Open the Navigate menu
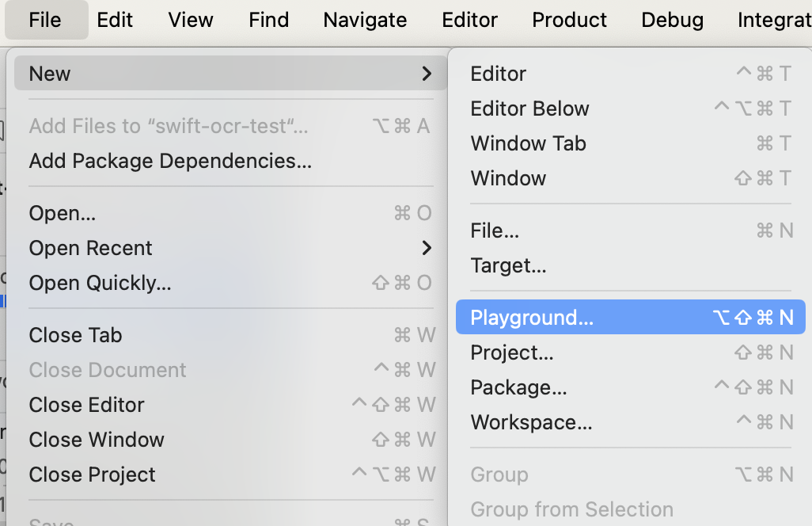This screenshot has height=526, width=812. click(365, 20)
